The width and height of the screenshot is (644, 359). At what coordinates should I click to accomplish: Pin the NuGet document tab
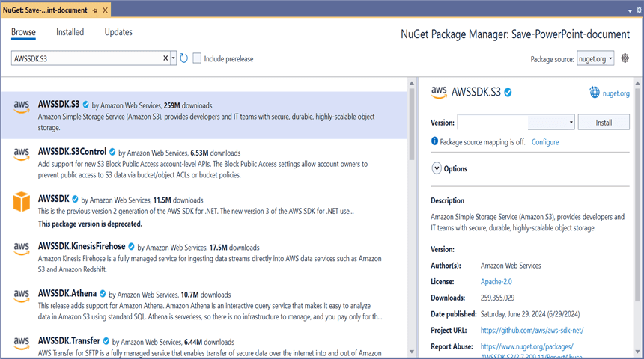95,10
